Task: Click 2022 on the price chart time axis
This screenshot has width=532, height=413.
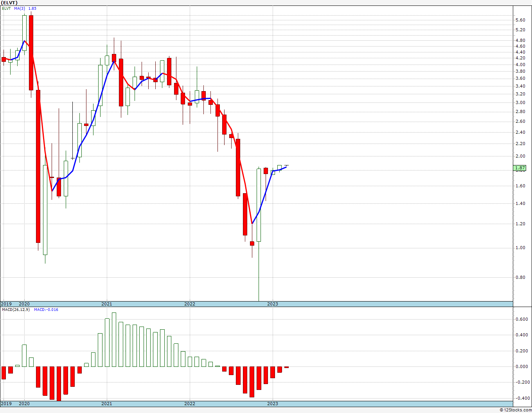Action: [x=190, y=304]
